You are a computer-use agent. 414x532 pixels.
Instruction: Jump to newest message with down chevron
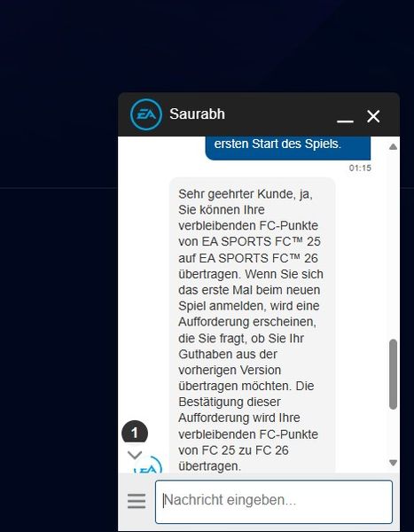click(135, 455)
